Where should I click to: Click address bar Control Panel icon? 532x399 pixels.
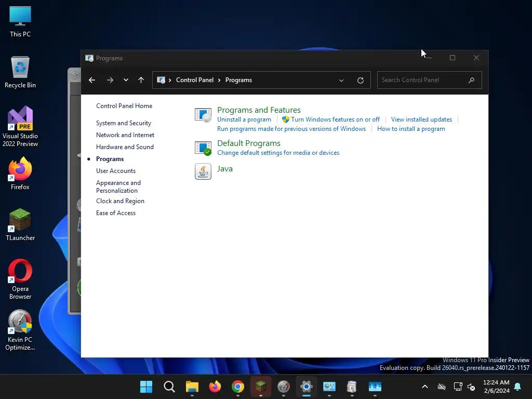(161, 80)
